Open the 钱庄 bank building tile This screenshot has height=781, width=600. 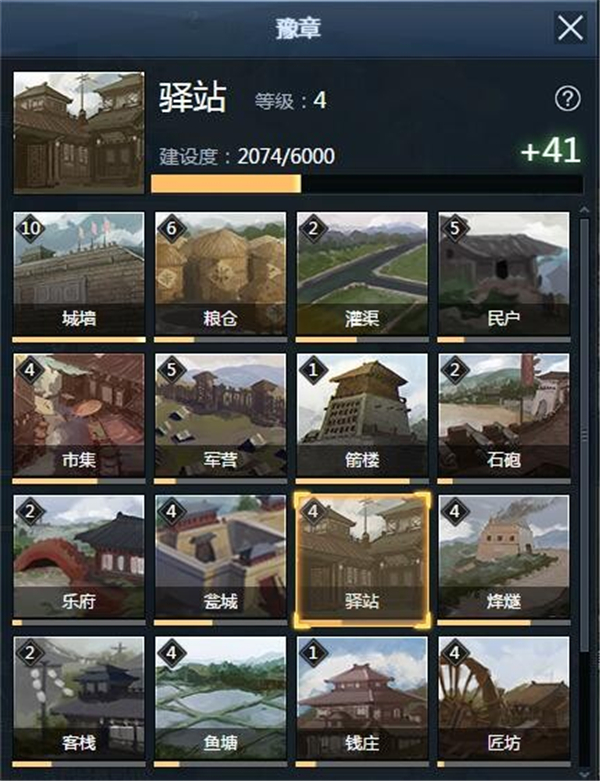362,698
